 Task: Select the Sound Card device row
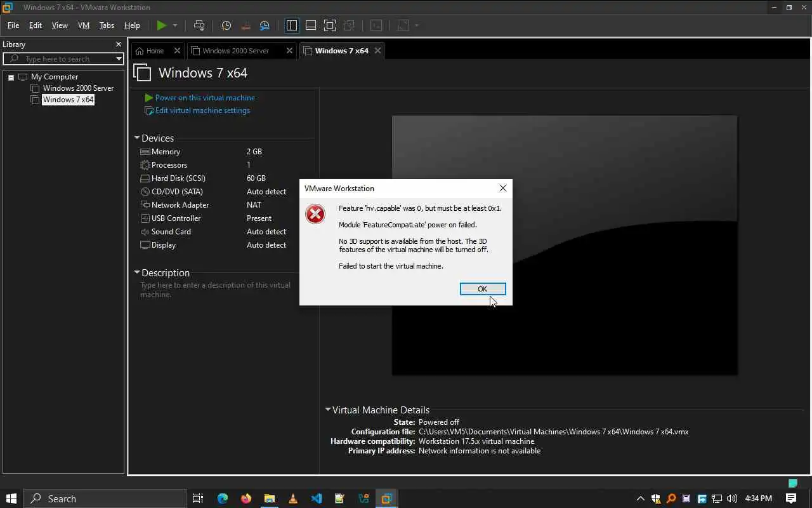point(224,232)
